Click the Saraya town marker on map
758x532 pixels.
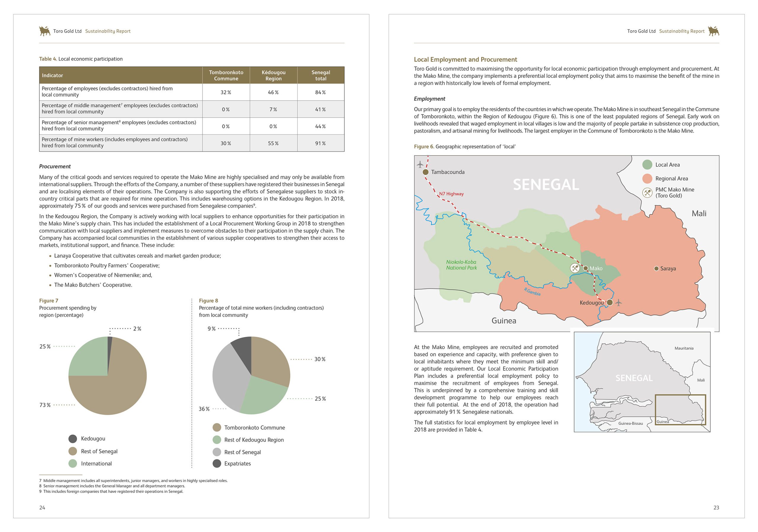pos(656,268)
